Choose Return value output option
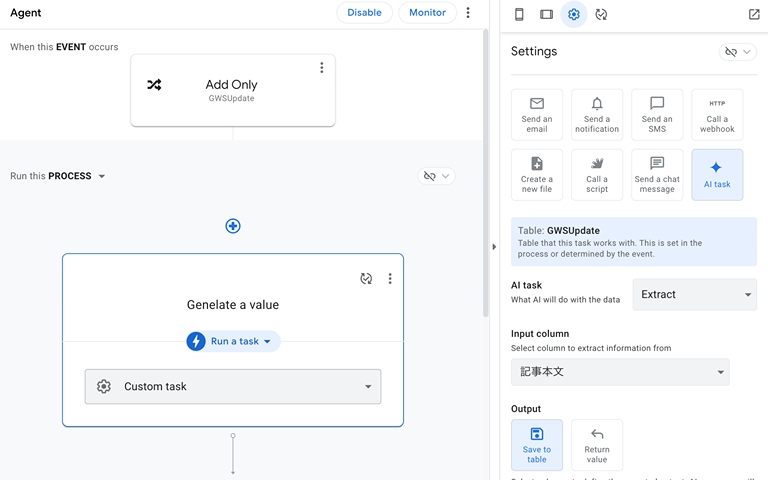Image resolution: width=768 pixels, height=480 pixels. [x=597, y=444]
